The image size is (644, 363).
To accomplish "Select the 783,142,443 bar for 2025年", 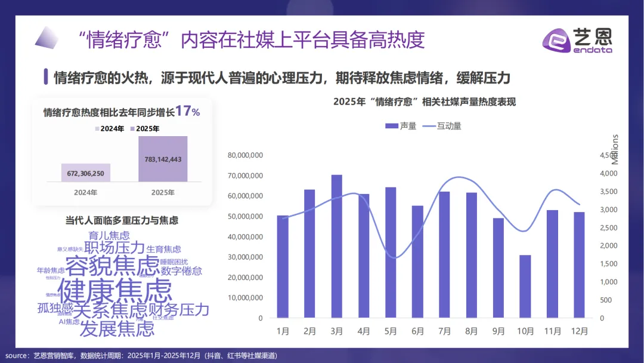I will [163, 159].
